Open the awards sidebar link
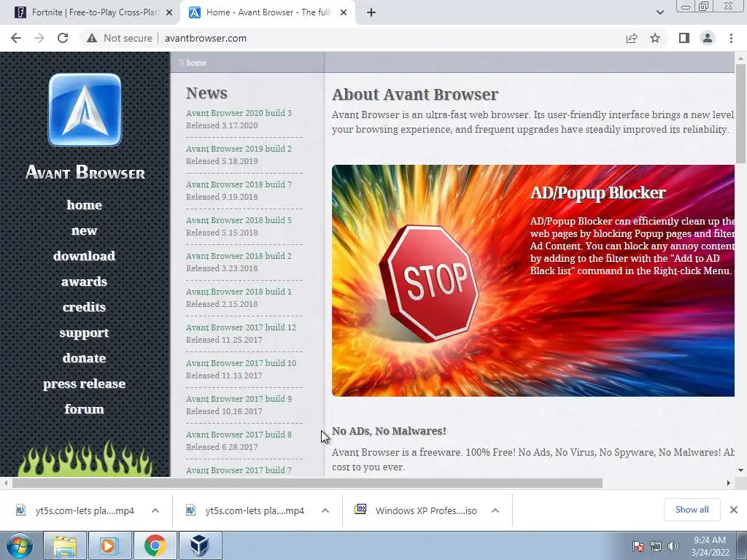The height and width of the screenshot is (560, 747). pyautogui.click(x=85, y=281)
